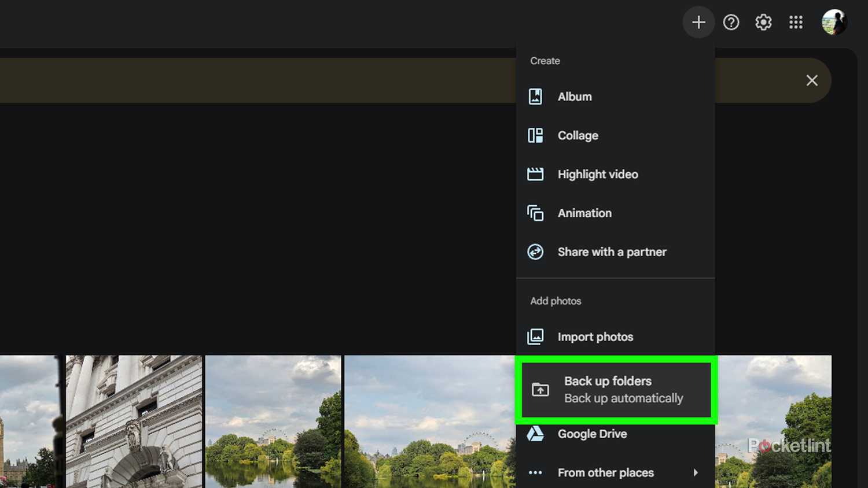Open Settings via the gear icon

click(x=763, y=23)
